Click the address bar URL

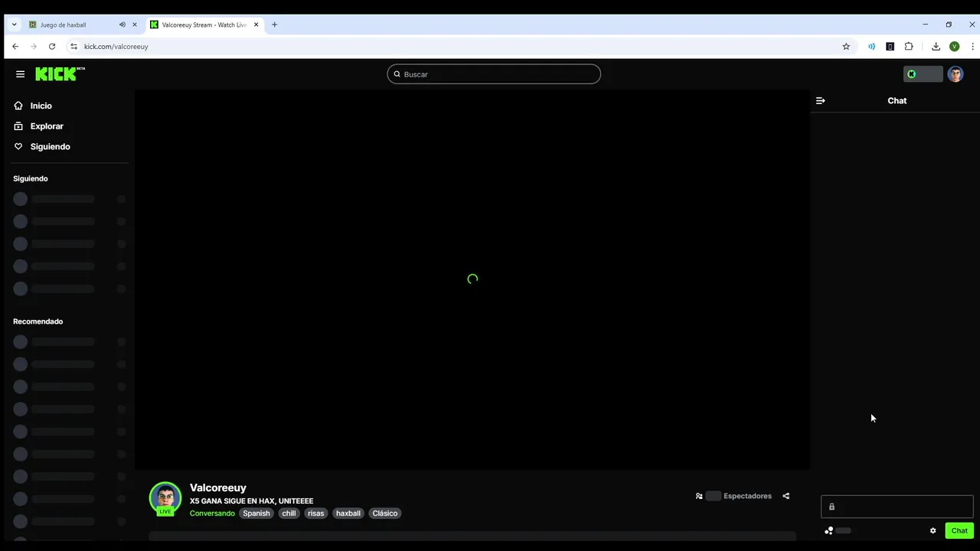click(x=116, y=47)
